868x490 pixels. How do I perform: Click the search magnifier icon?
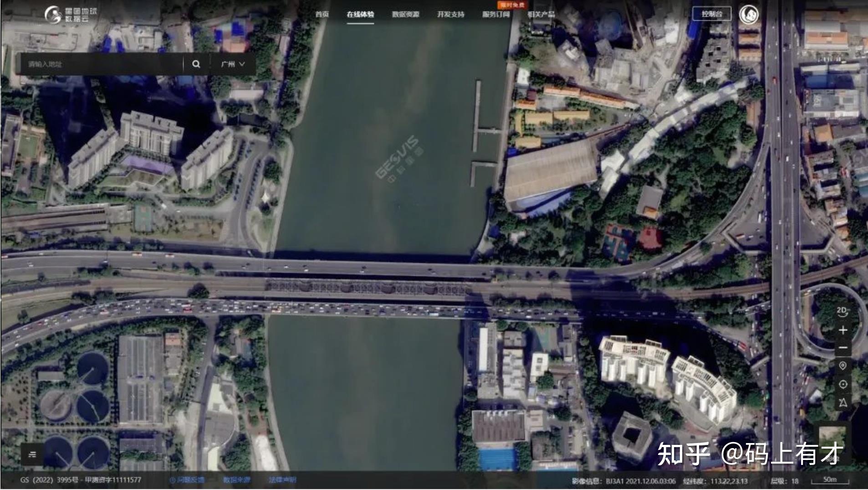click(x=196, y=64)
